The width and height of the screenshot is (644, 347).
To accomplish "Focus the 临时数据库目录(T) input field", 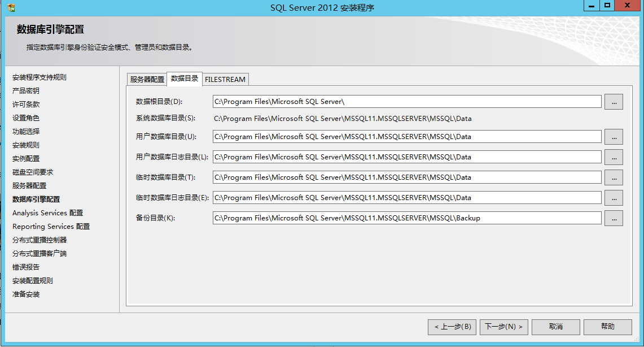I will (x=407, y=177).
